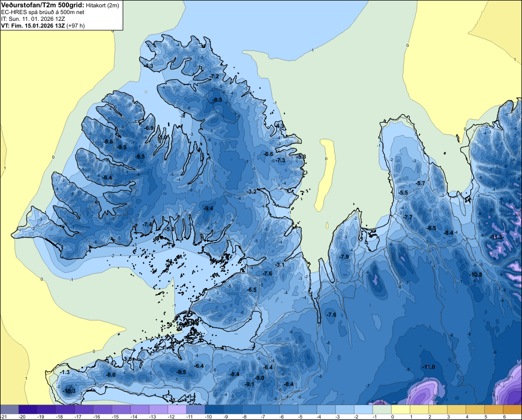The height and width of the screenshot is (420, 522).
Task: Click the -3.6 temperature label on map
Action: click(127, 359)
